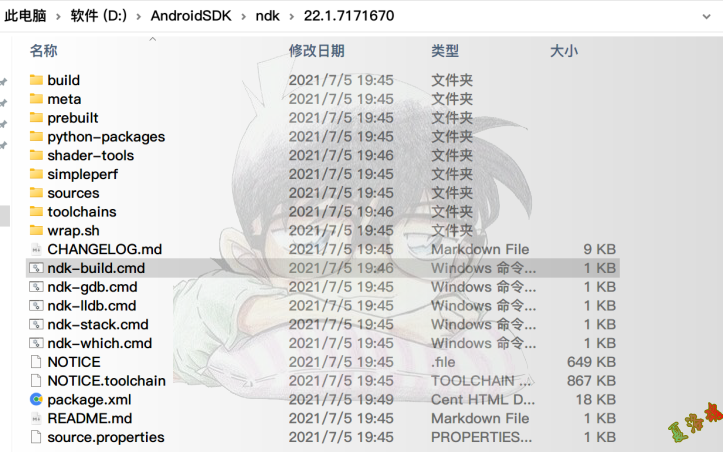Select the shader-tools folder name
This screenshot has width=723, height=452.
(x=90, y=155)
